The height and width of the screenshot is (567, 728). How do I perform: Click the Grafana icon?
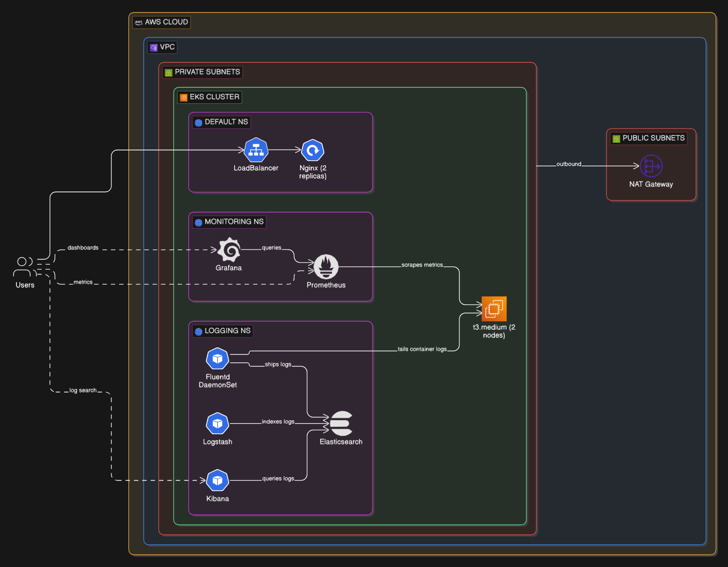click(x=229, y=250)
